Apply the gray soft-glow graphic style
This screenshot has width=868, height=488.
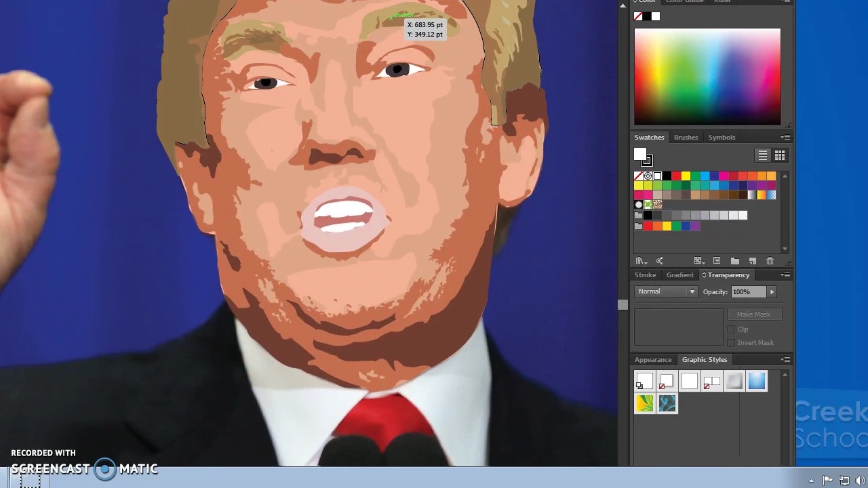click(734, 382)
